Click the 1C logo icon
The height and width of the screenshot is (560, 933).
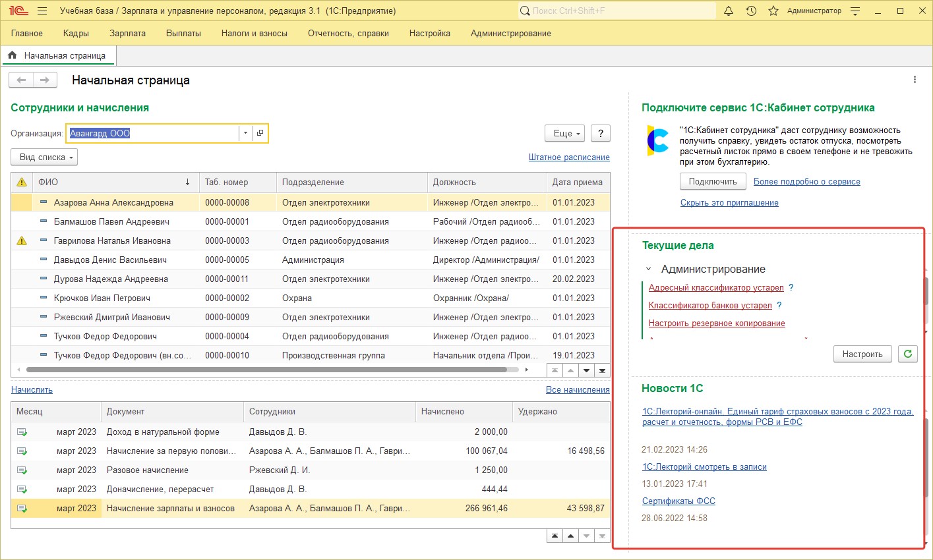(18, 11)
